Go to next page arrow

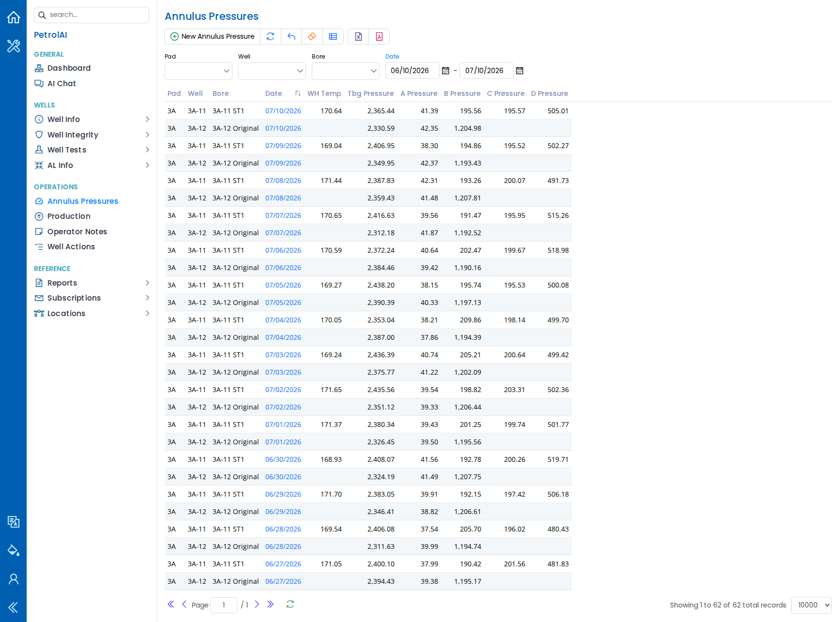click(257, 604)
